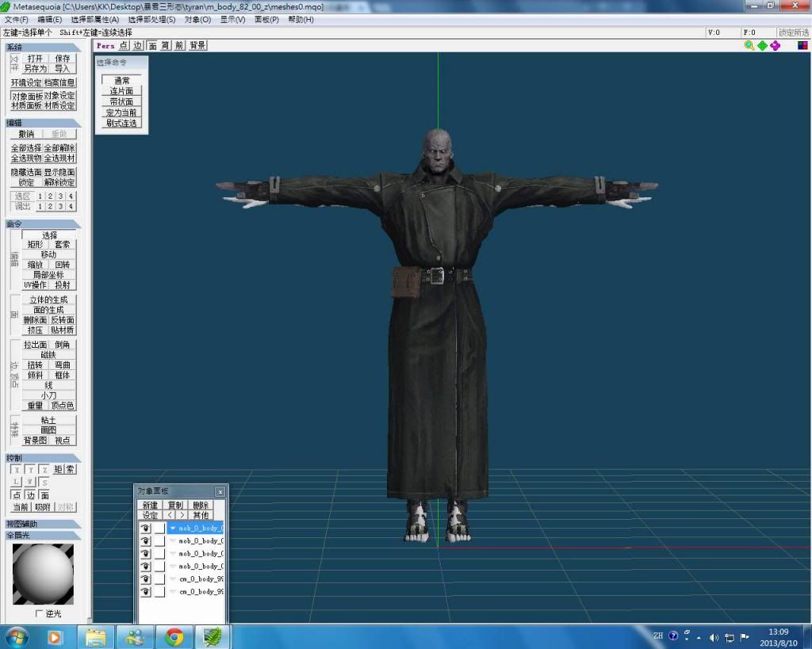The height and width of the screenshot is (649, 812).
Task: Click the clock showing 13:09
Action: tap(779, 632)
